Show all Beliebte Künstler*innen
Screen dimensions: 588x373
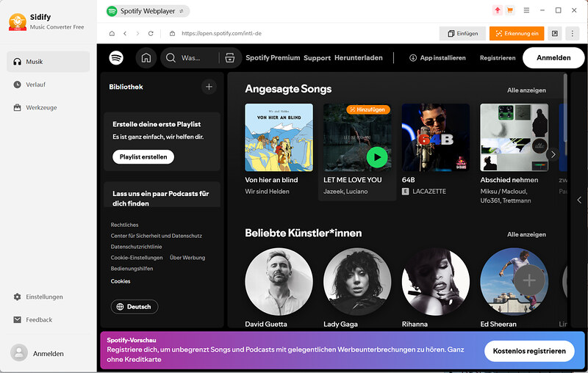(x=526, y=234)
